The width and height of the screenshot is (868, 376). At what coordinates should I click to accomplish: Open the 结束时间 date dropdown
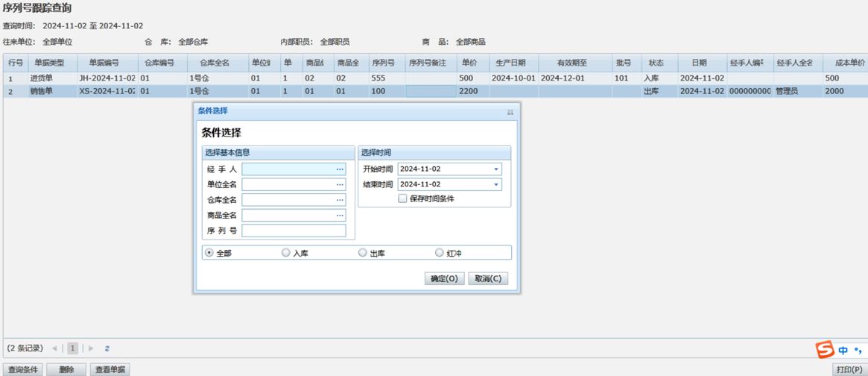click(x=496, y=184)
